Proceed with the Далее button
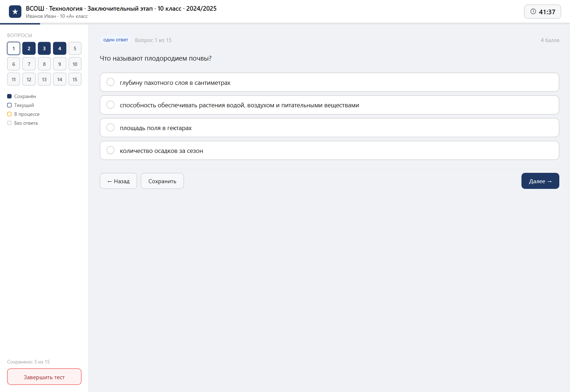570x392 pixels. (x=540, y=181)
